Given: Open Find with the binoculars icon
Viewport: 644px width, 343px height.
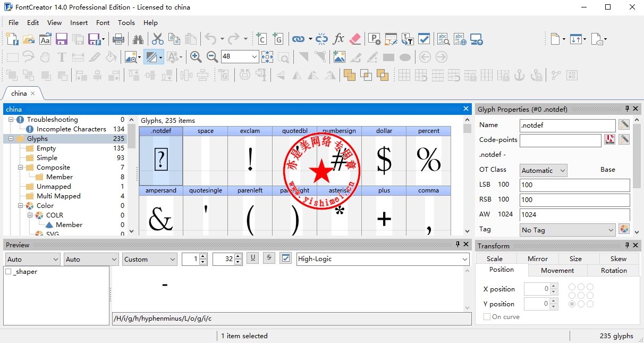Looking at the screenshot, I should (138, 39).
